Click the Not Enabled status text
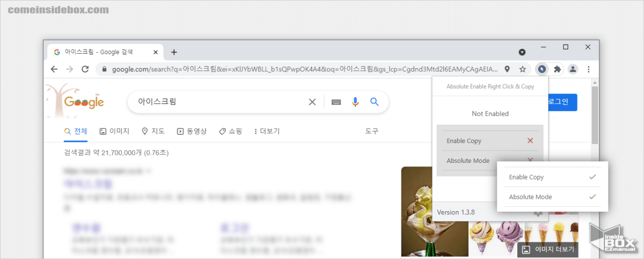Screen dimensions: 644x259 click(x=490, y=114)
